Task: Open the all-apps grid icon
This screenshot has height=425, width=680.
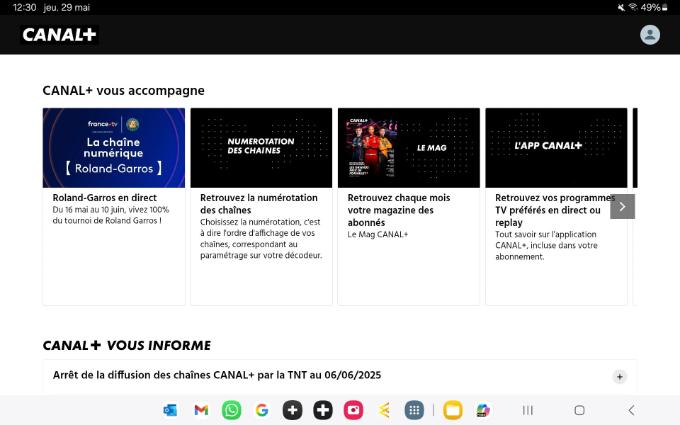Action: [x=414, y=410]
